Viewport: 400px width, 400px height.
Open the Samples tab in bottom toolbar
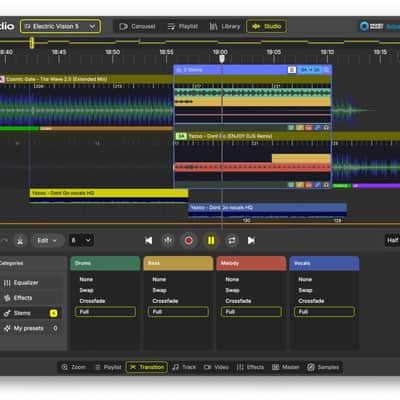pos(323,367)
